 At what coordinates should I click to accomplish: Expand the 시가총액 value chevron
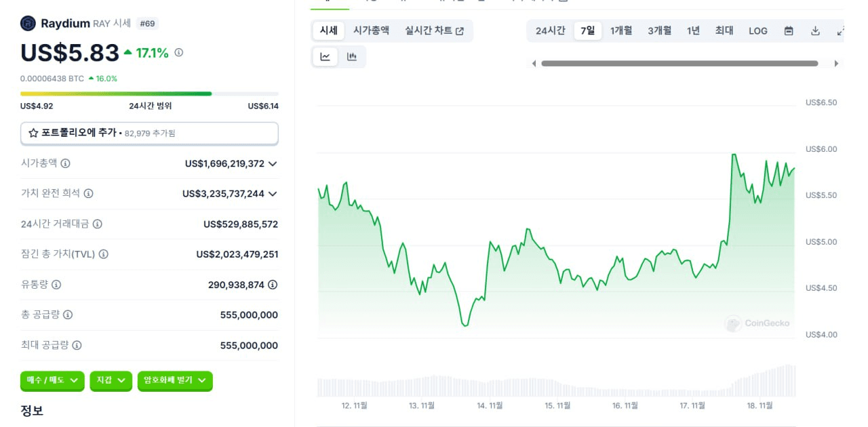pos(273,163)
